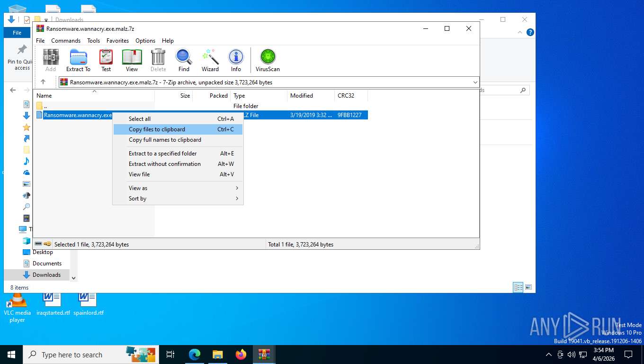Go up one folder level arrow
Screen dimensions: 644x364
click(43, 82)
